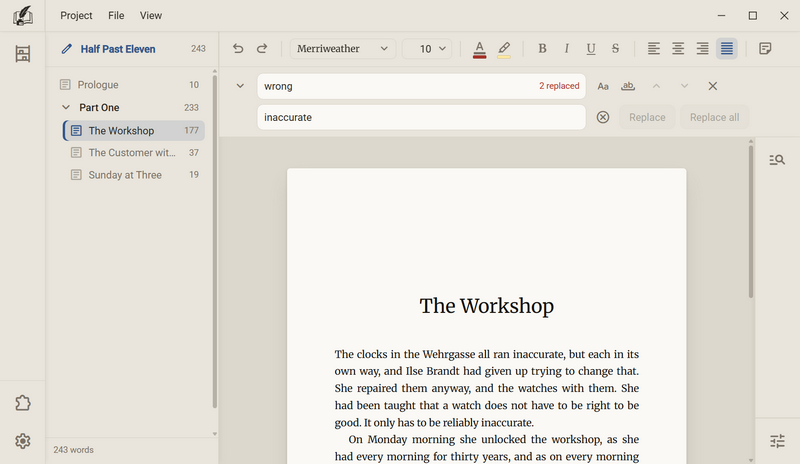Open the document search outline icon

pos(777,160)
